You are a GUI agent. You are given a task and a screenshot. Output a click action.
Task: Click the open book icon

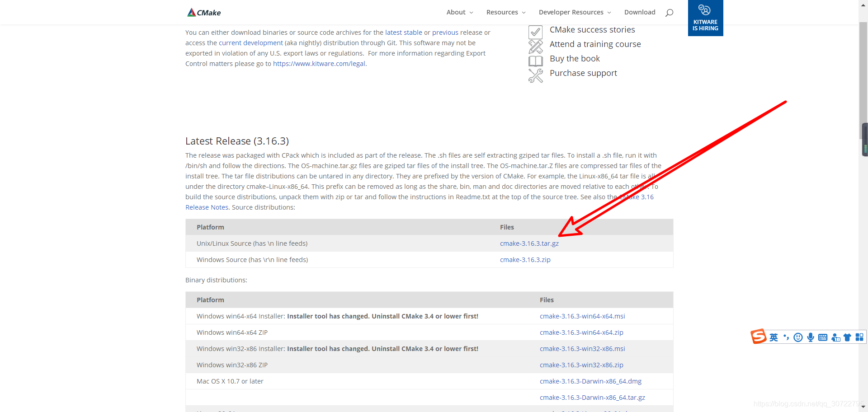(536, 61)
